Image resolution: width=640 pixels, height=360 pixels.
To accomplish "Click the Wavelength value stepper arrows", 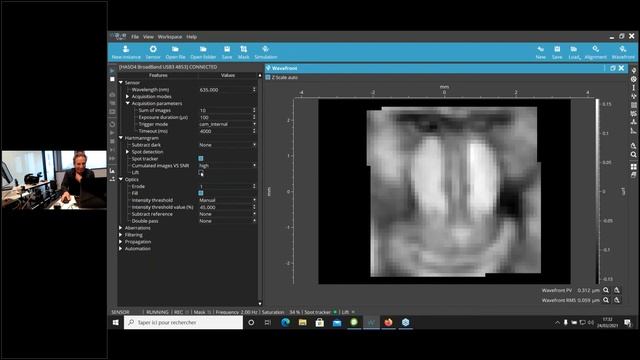I will (254, 90).
